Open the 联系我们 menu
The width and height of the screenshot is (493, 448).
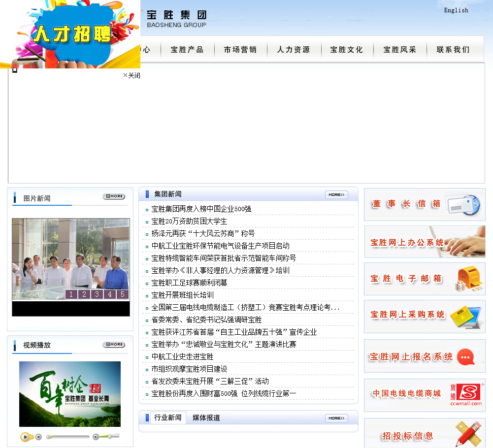453,50
